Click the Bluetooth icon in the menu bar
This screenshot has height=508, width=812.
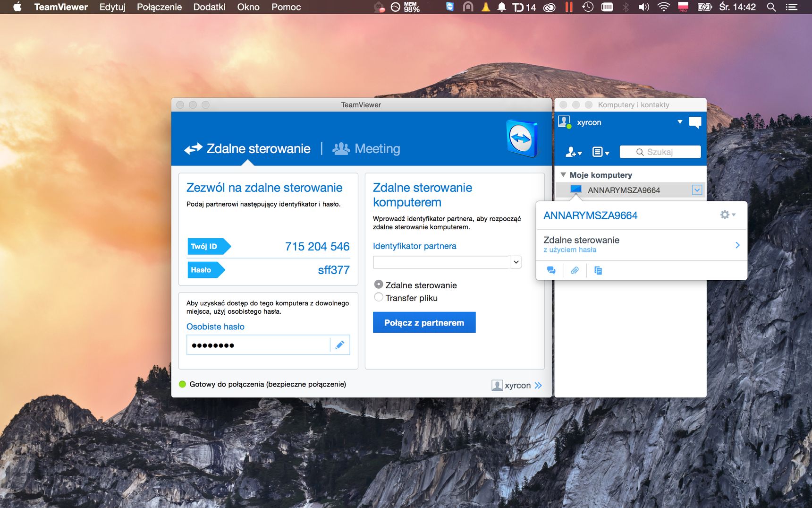(x=626, y=7)
